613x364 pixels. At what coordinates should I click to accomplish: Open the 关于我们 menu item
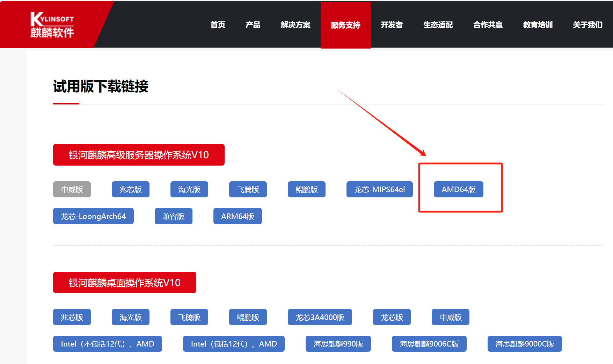click(x=588, y=25)
